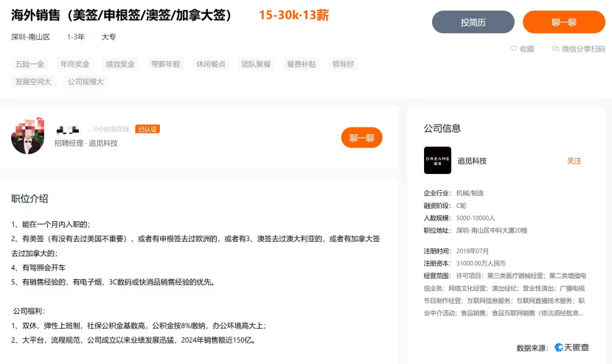Select the 五险一金 benefit tag
This screenshot has height=364, width=612.
click(x=29, y=64)
